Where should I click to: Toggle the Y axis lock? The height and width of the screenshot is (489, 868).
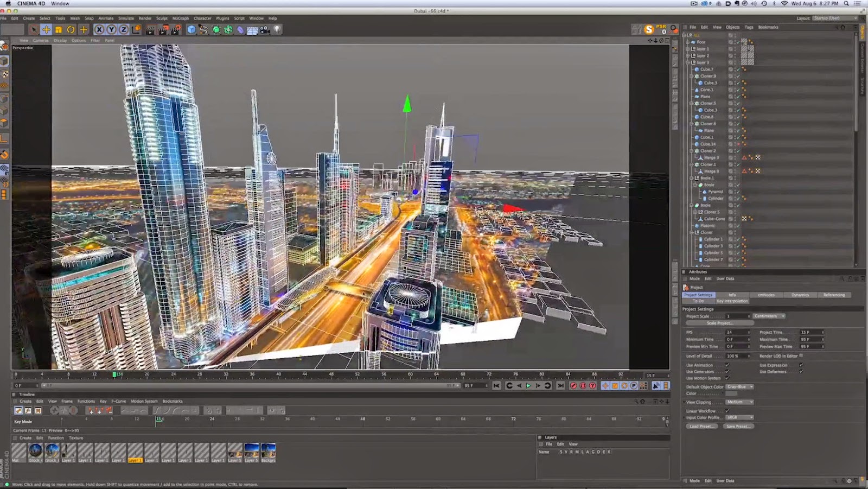pos(111,30)
